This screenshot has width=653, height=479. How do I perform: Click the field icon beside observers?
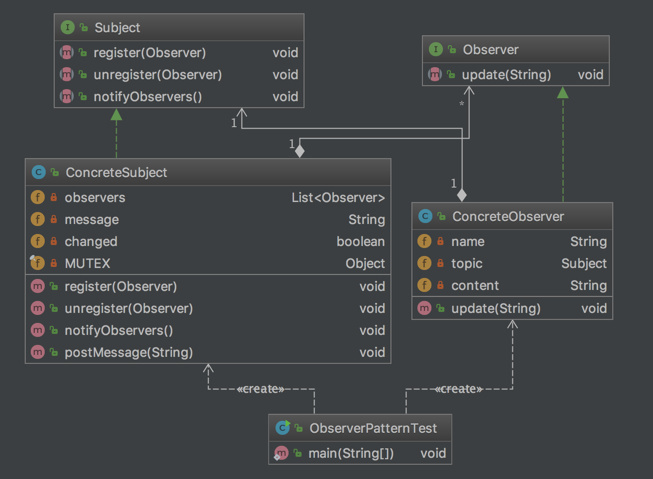click(x=38, y=198)
